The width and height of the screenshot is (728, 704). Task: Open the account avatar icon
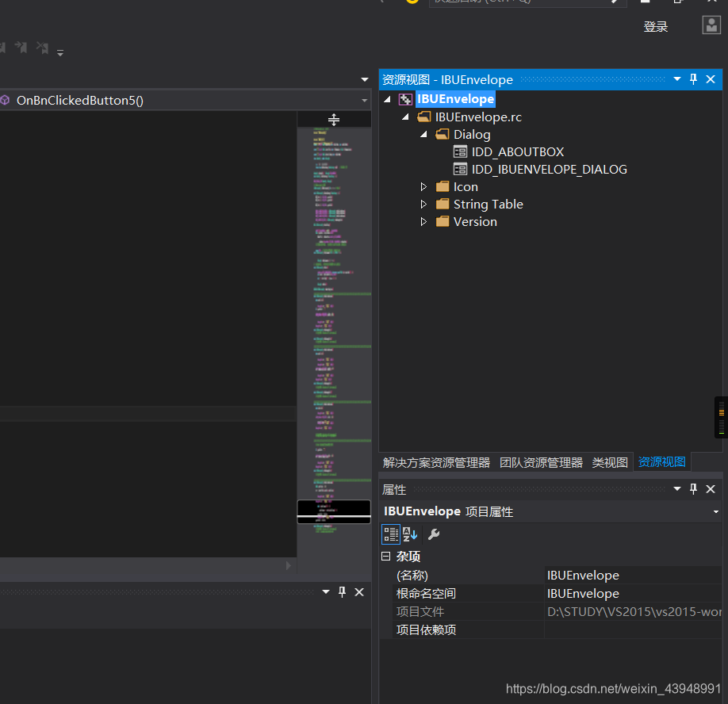point(711,25)
